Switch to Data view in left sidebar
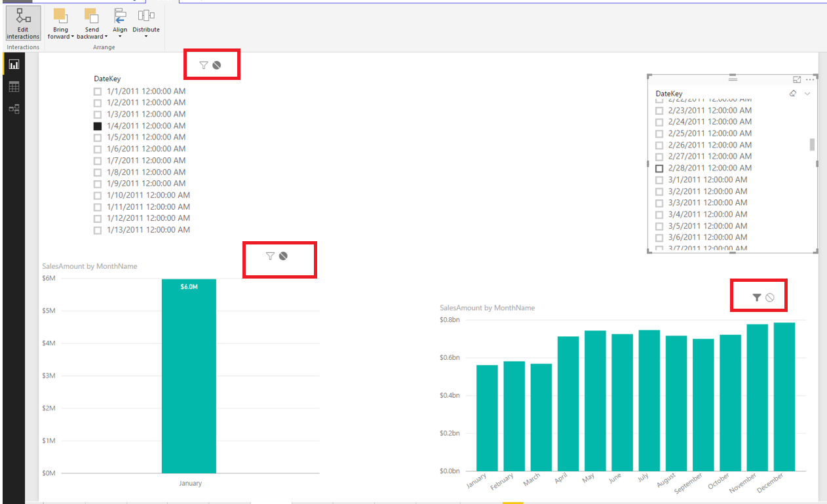 point(14,87)
